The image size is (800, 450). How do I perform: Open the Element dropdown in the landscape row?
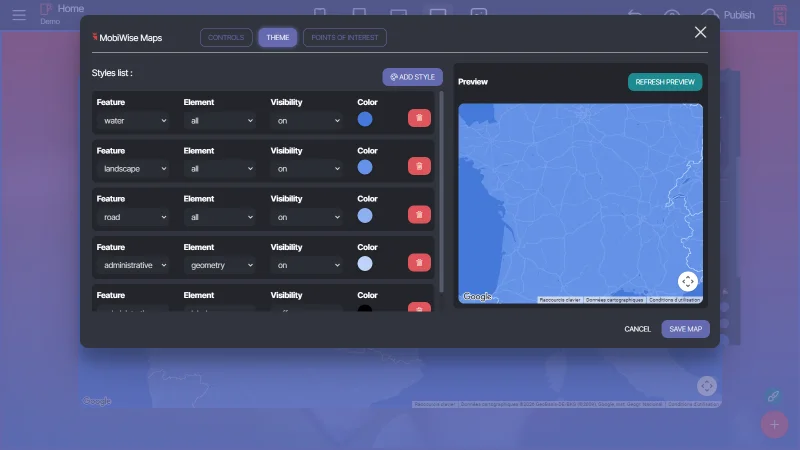pyautogui.click(x=220, y=169)
